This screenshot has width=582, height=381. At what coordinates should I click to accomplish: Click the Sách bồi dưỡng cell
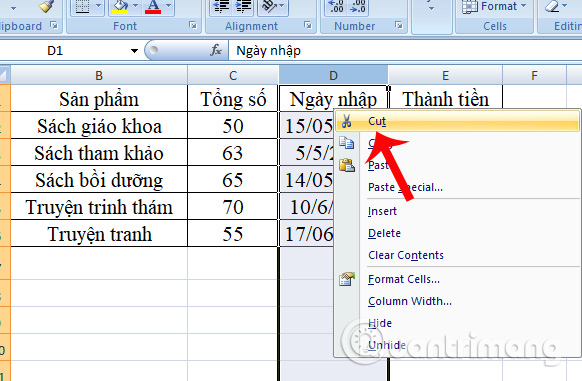tap(99, 180)
